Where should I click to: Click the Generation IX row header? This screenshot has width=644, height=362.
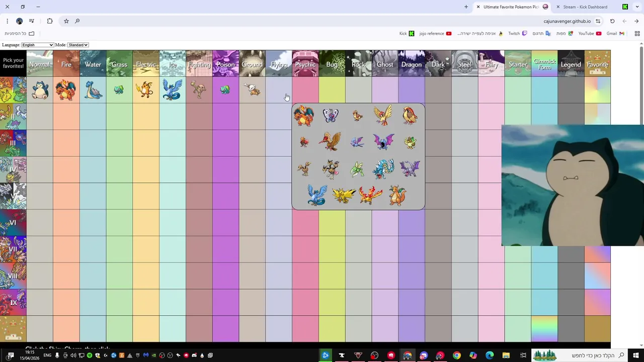(13, 303)
